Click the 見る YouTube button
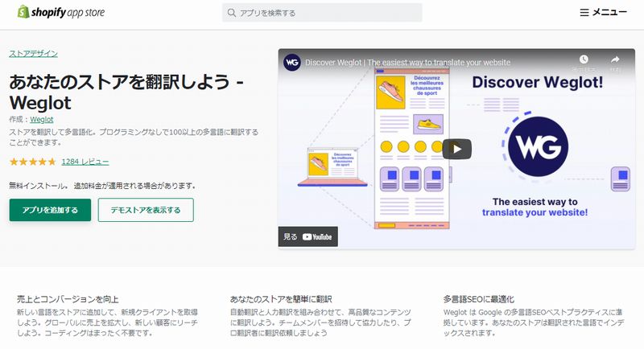The image size is (644, 349). point(308,236)
